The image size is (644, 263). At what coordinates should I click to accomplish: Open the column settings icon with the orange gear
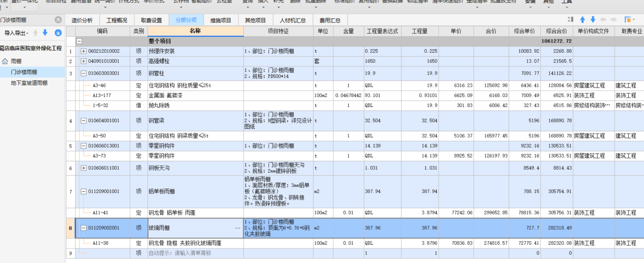(x=627, y=19)
